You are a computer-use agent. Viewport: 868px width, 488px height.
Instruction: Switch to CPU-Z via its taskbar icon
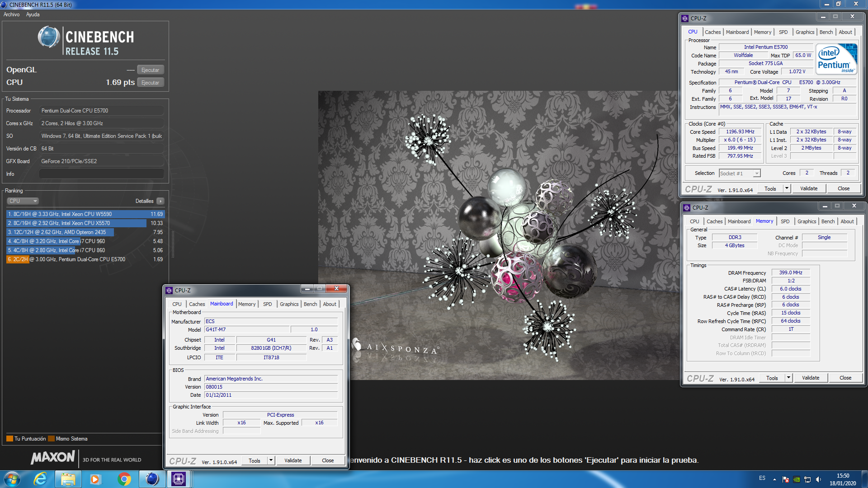[178, 479]
